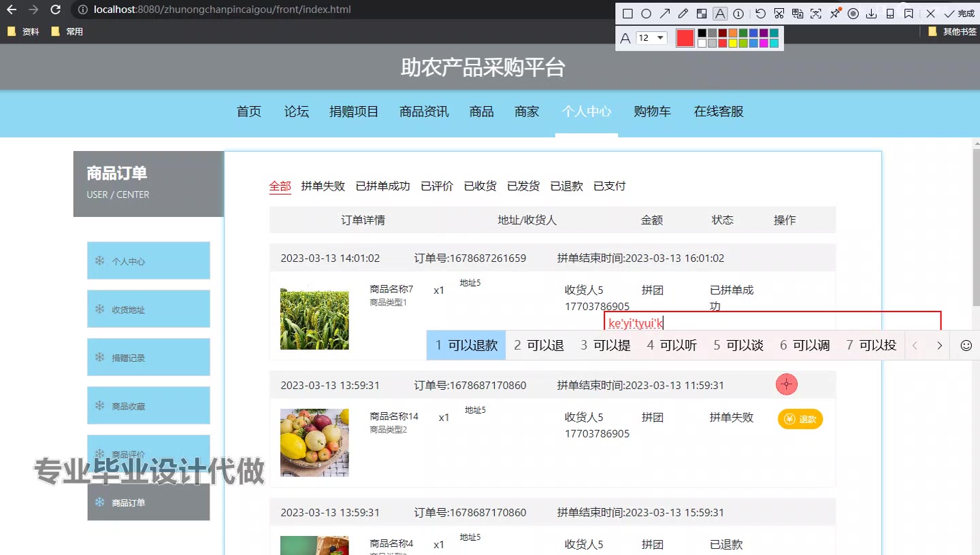Click the translate text icon
The height and width of the screenshot is (555, 980).
pos(798,14)
